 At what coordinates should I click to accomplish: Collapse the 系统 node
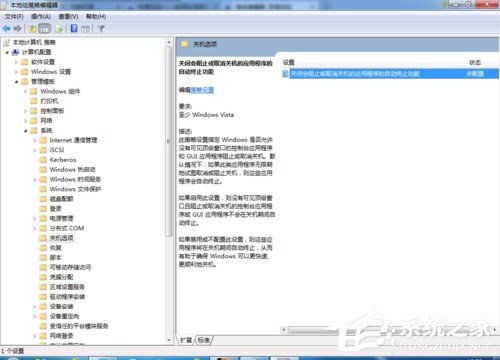click(25, 131)
